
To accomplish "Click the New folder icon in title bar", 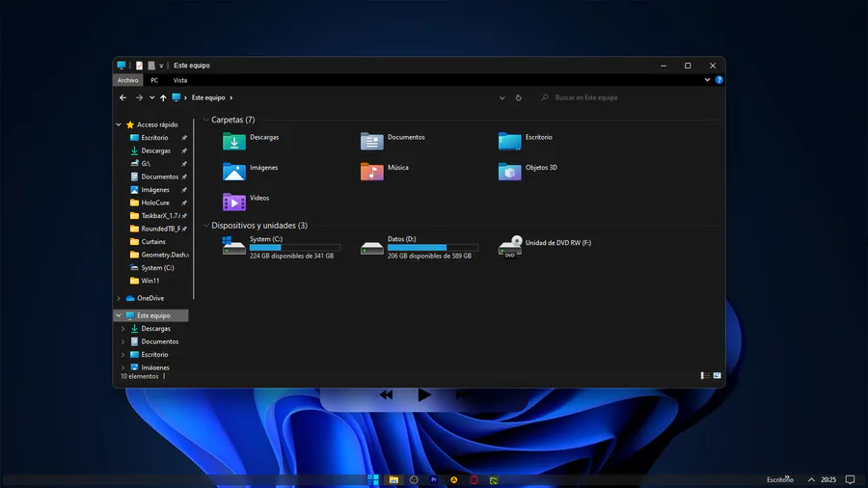I will pyautogui.click(x=151, y=66).
